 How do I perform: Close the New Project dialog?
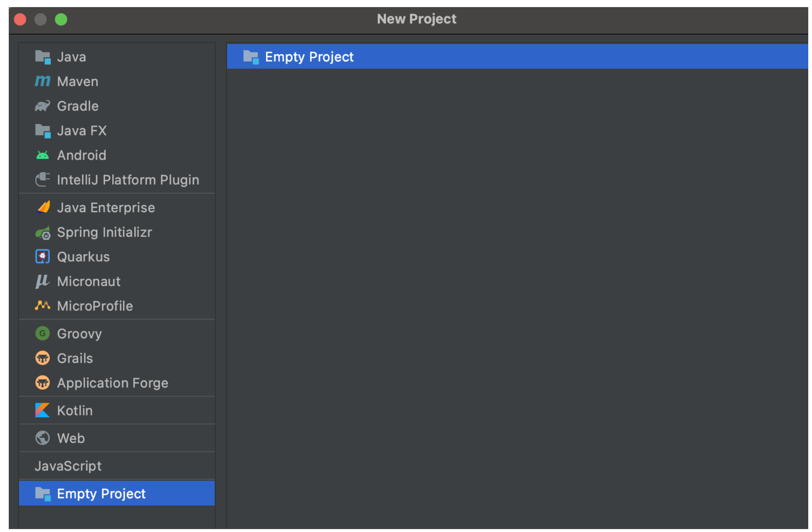pyautogui.click(x=20, y=19)
